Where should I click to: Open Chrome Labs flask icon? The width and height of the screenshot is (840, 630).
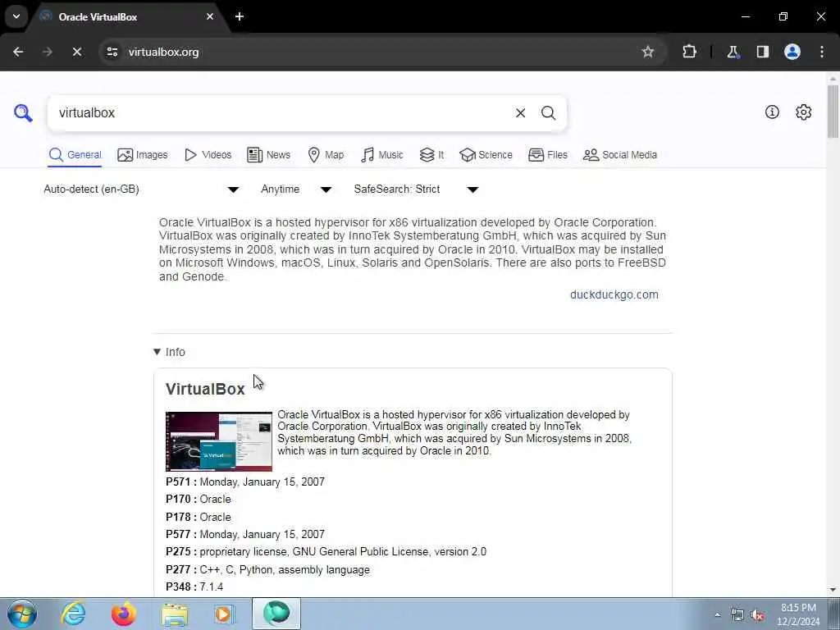pos(733,52)
